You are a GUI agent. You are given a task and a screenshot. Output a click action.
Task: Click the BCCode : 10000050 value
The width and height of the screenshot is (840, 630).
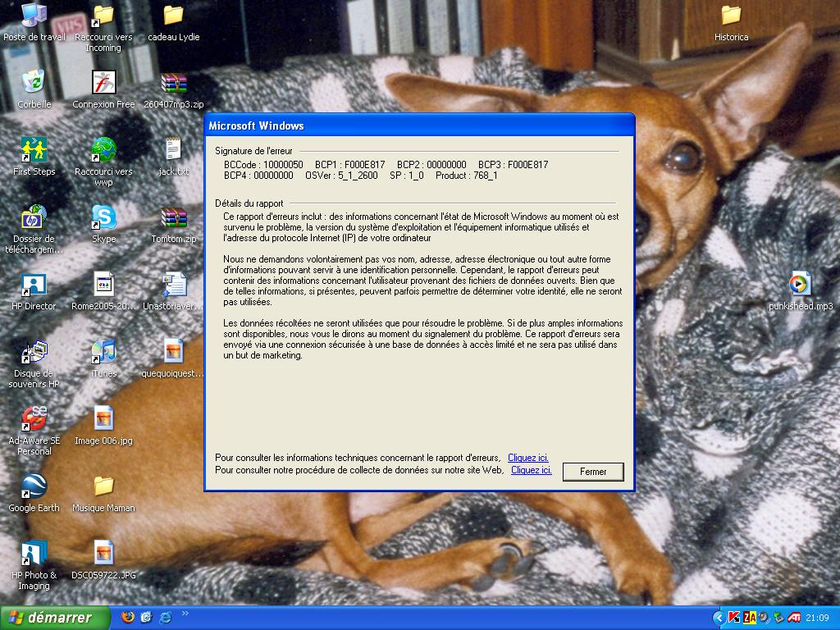pos(263,164)
